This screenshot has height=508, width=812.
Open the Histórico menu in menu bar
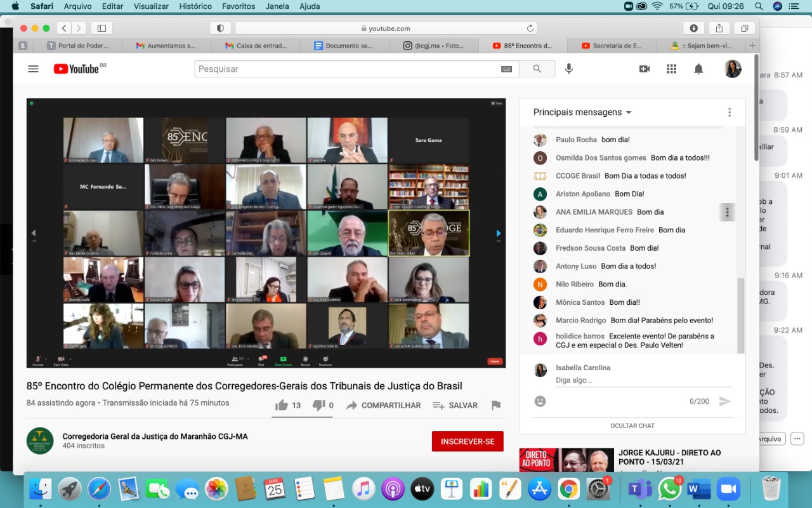[x=195, y=6]
